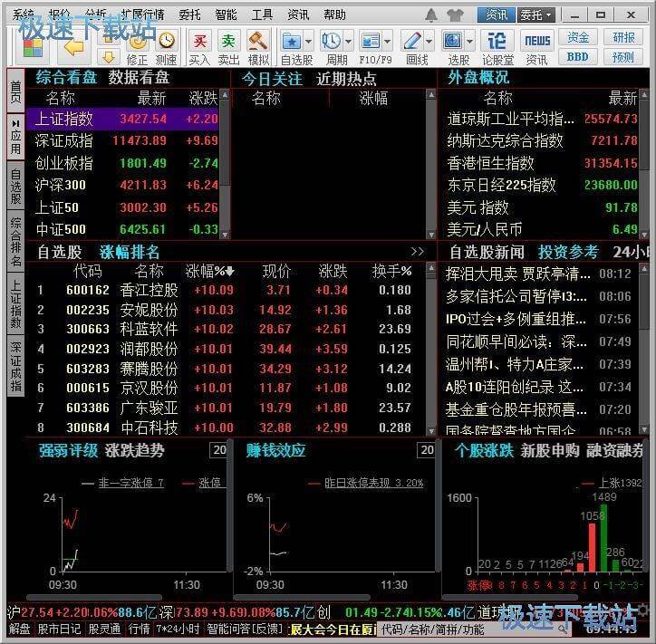656x644 pixels.
Task: Open the 自选股 star folder icon
Action: pos(292,41)
